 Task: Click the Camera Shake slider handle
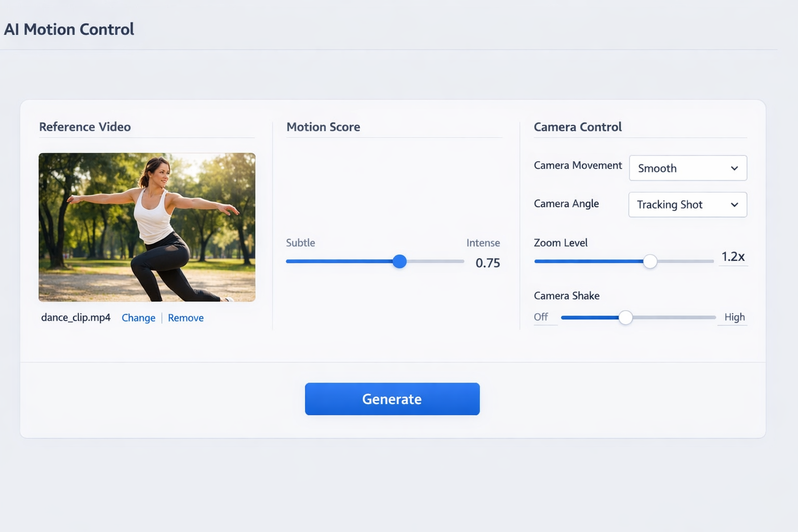coord(626,317)
